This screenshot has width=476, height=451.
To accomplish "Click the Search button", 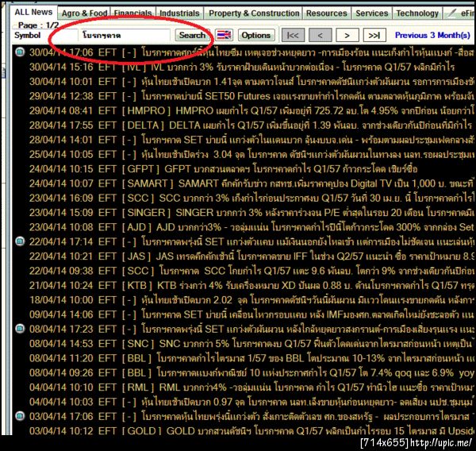I will point(192,35).
